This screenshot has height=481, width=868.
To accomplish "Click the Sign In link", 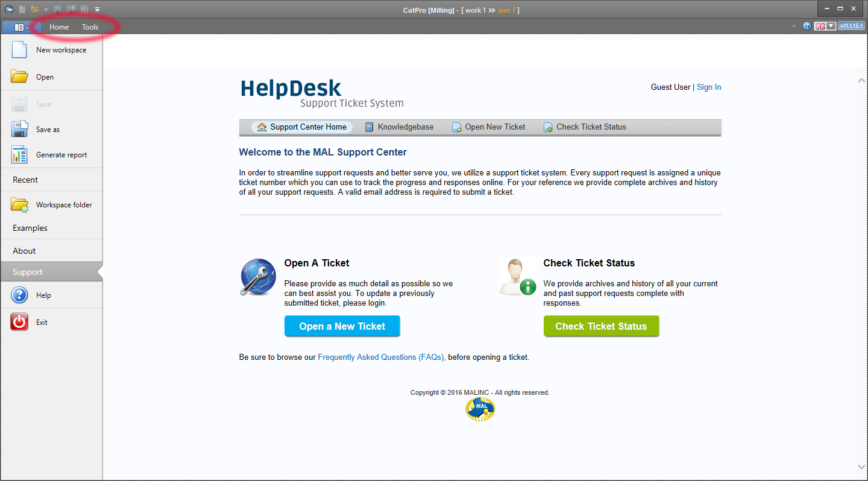I will (x=709, y=87).
